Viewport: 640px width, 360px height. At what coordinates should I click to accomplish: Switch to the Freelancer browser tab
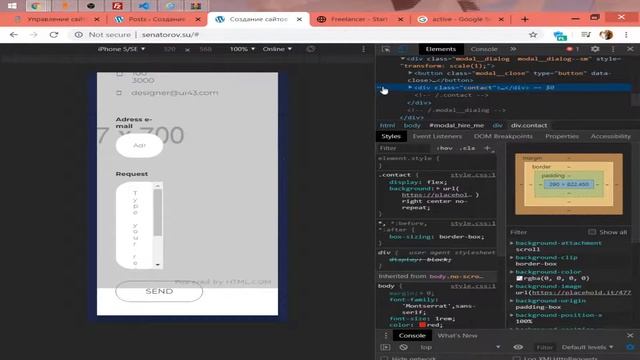[359, 19]
